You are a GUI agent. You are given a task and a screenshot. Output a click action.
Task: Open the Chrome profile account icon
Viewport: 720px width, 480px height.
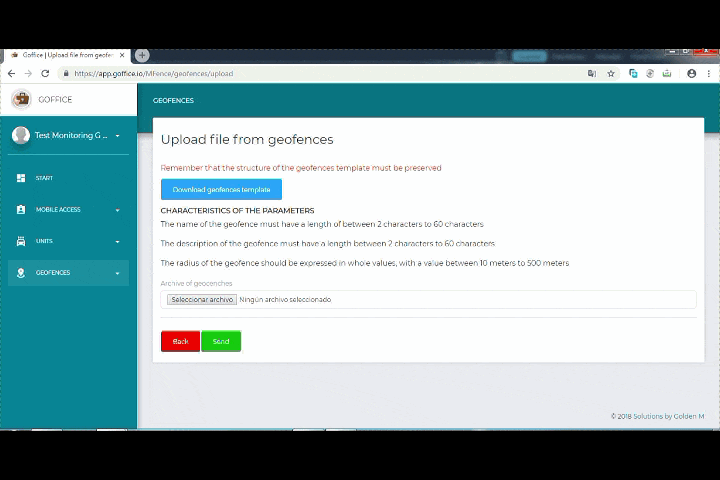coord(691,73)
